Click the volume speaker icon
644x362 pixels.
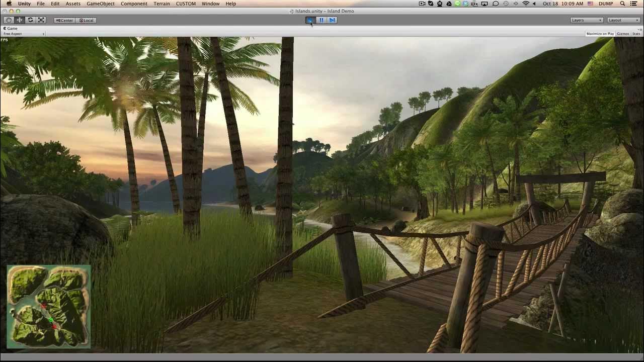click(534, 4)
